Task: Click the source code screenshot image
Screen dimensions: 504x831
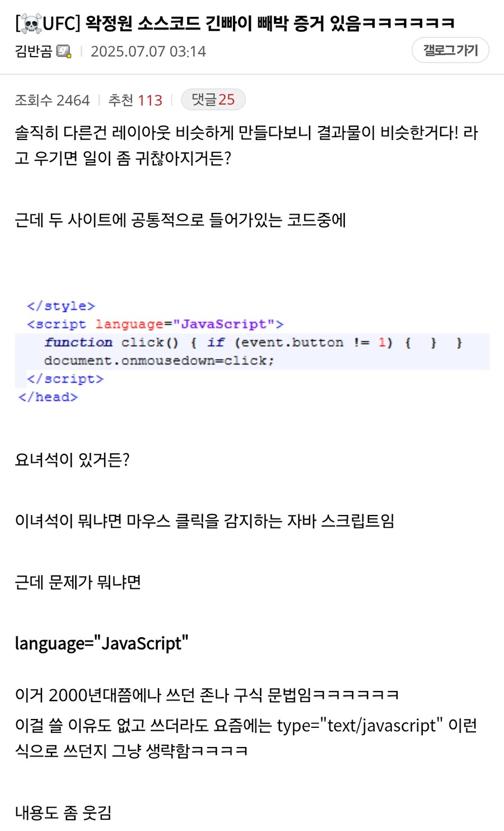Action: point(252,351)
